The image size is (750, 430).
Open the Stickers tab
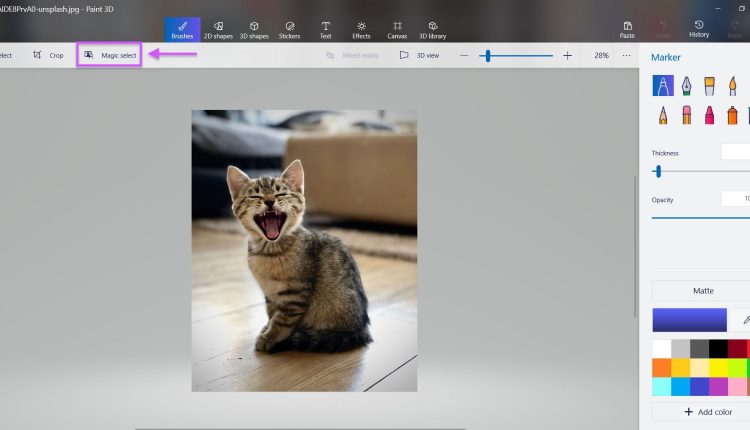(x=290, y=29)
